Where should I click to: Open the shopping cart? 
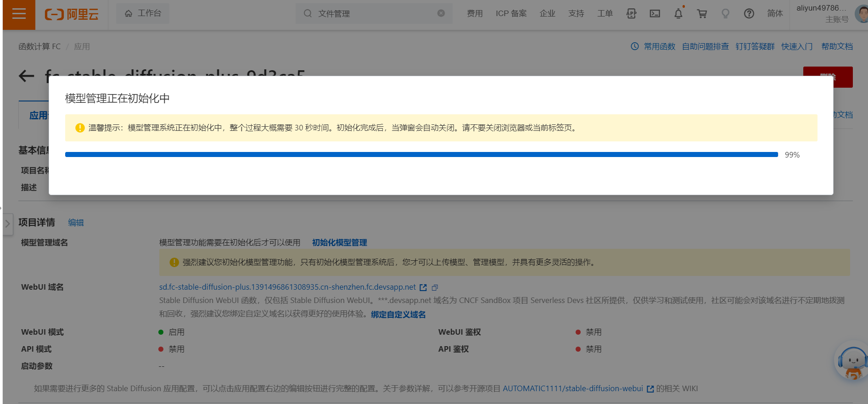(x=702, y=14)
